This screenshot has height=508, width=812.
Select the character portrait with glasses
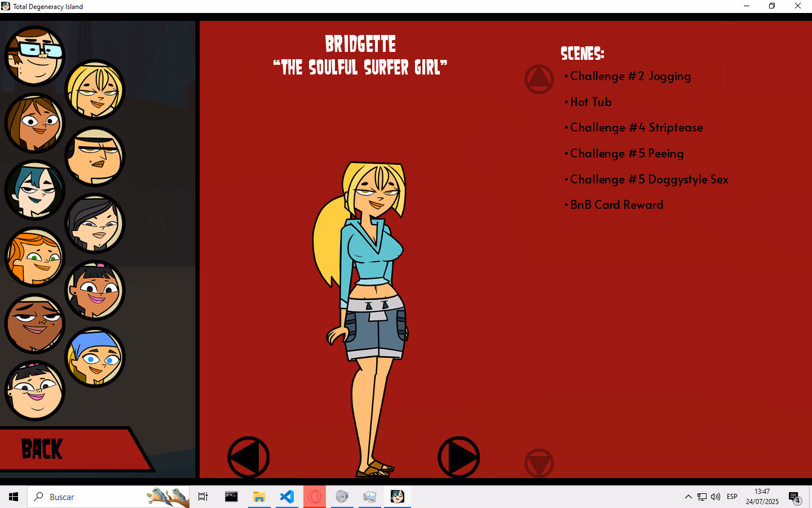click(x=35, y=56)
